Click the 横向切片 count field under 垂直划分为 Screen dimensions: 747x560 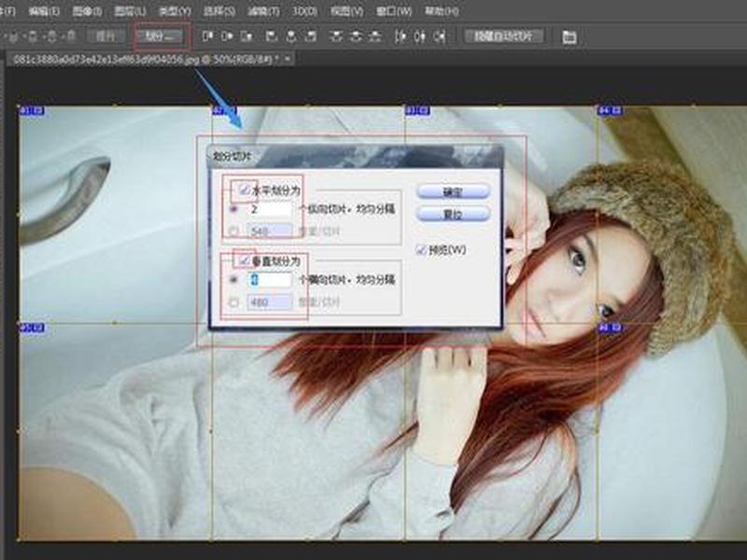point(270,279)
